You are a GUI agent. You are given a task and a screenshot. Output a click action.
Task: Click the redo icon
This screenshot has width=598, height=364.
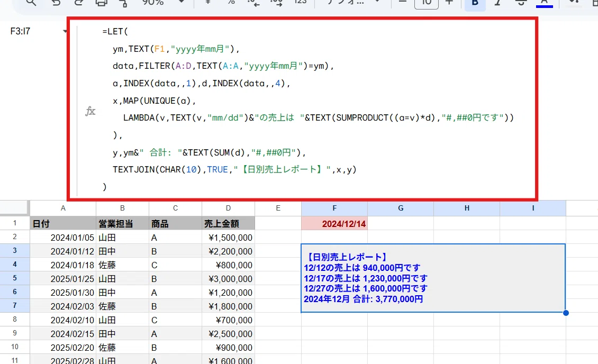[78, 3]
